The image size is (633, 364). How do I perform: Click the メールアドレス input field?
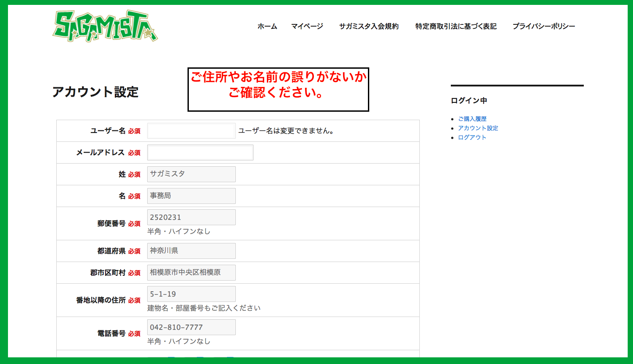tap(200, 153)
